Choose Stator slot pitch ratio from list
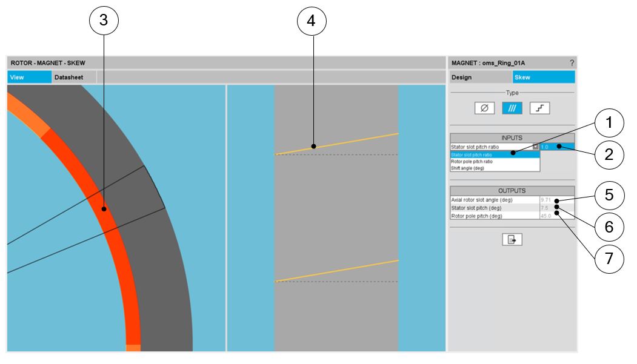Screen dimensions: 637x364 pyautogui.click(x=495, y=154)
